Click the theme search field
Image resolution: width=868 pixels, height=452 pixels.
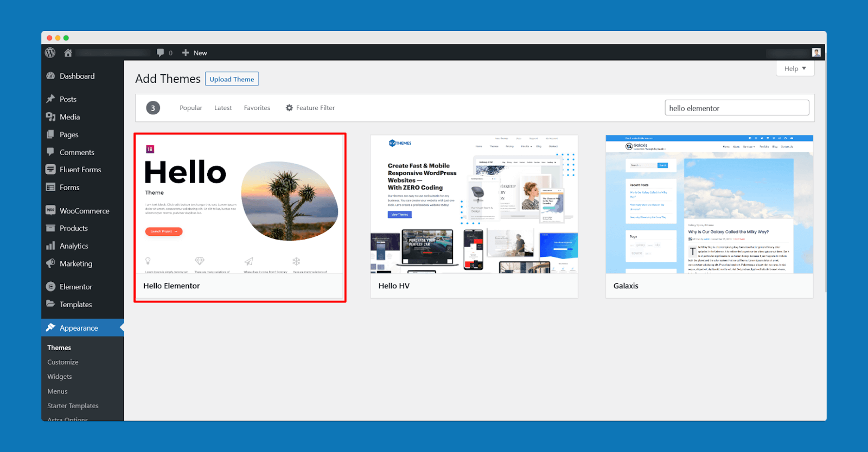tap(737, 108)
